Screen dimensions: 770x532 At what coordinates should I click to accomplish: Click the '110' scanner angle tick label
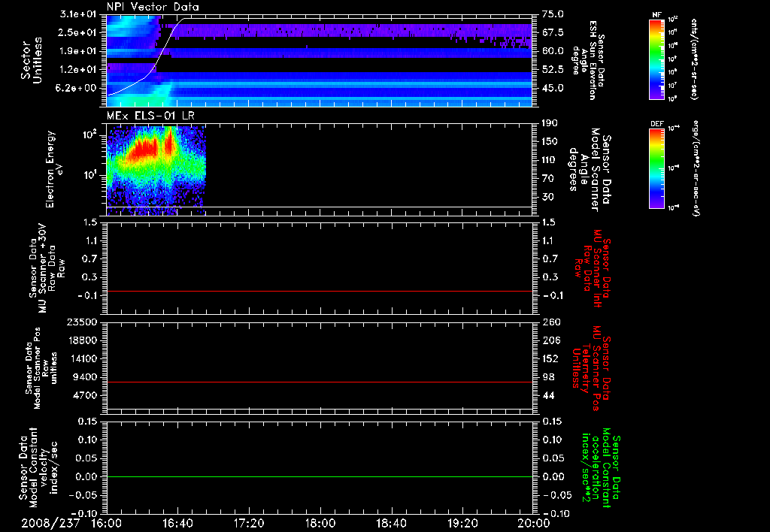coord(550,160)
